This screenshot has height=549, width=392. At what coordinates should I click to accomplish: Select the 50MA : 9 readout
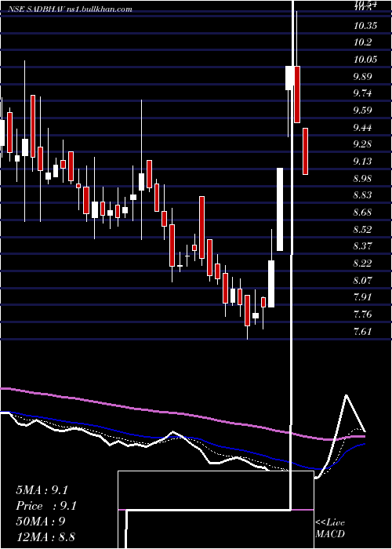pos(41,521)
